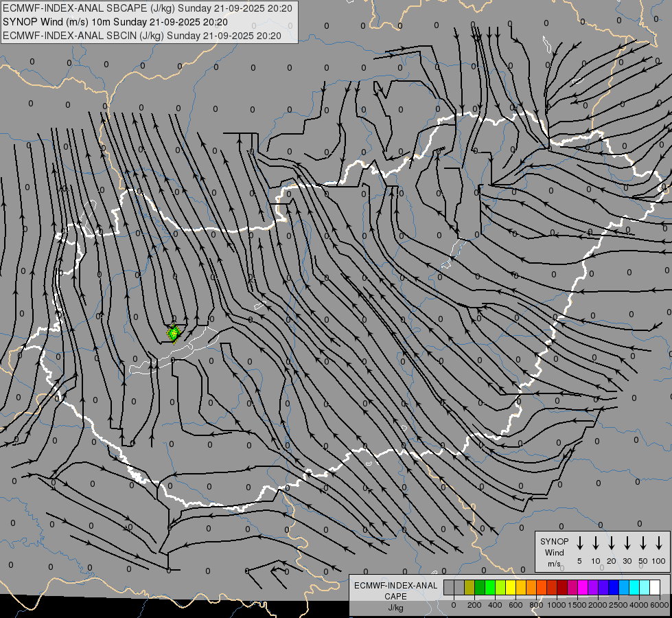Click the 10 m/s wind arrow in legend
Screen dimensions: 672x618
pos(595,543)
